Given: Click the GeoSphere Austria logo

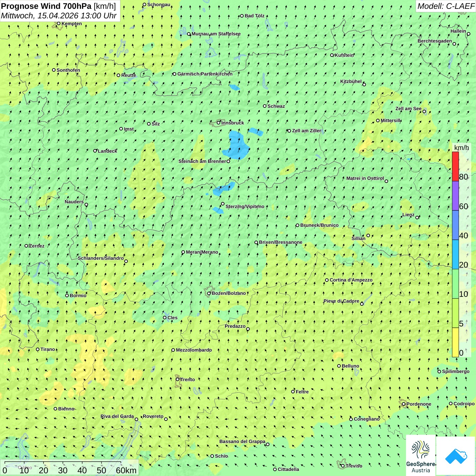Looking at the screenshot, I should (x=421, y=455).
